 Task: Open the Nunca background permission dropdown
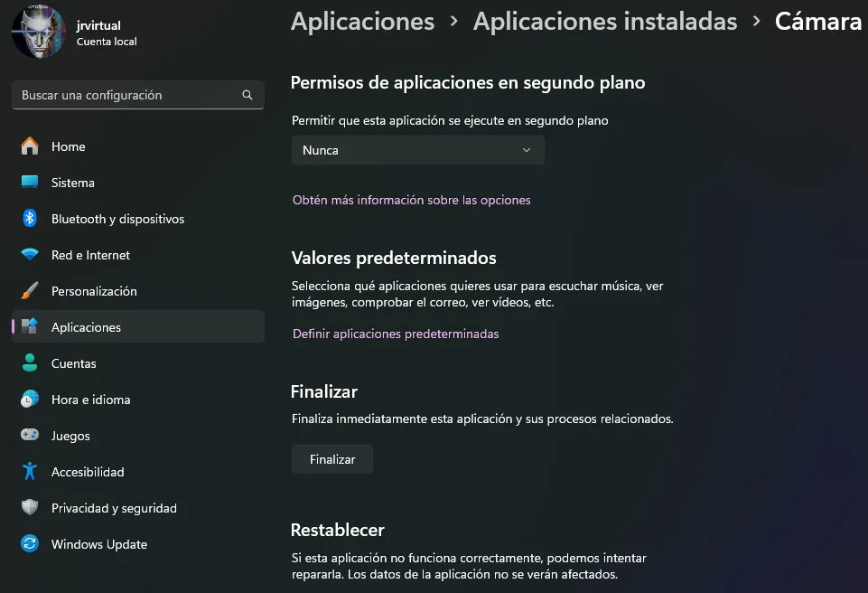coord(418,150)
